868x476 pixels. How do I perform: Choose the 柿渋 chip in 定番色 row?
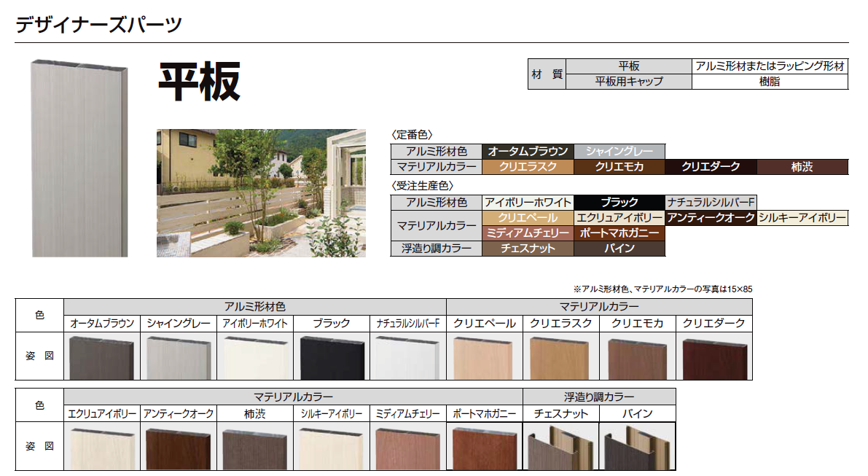click(x=802, y=167)
